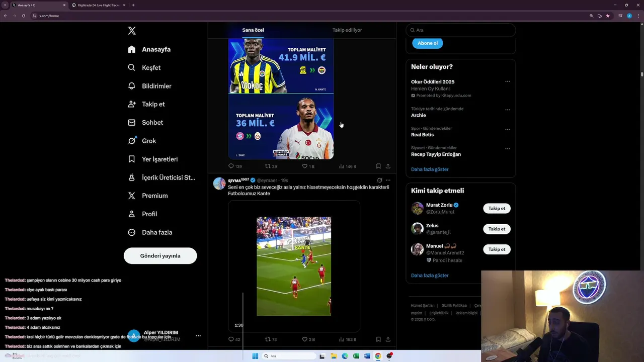Open Hizmet Şartları footer link
The image size is (644, 362).
click(x=423, y=306)
